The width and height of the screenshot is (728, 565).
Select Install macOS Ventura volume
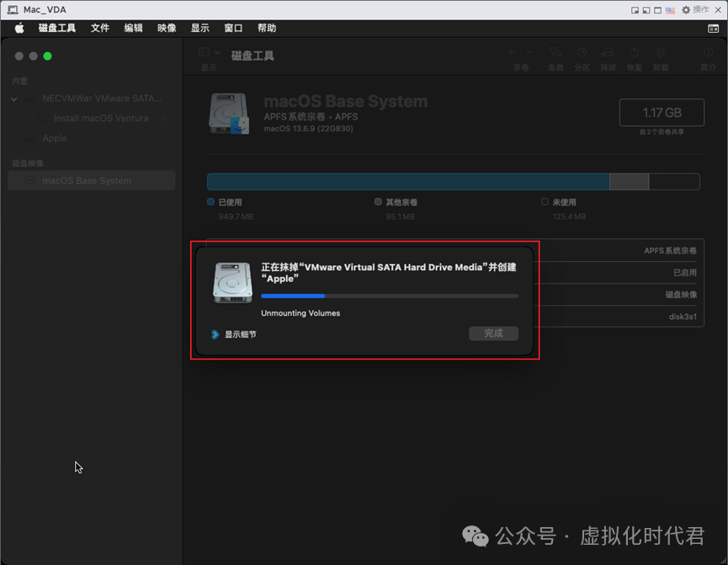pos(92,118)
